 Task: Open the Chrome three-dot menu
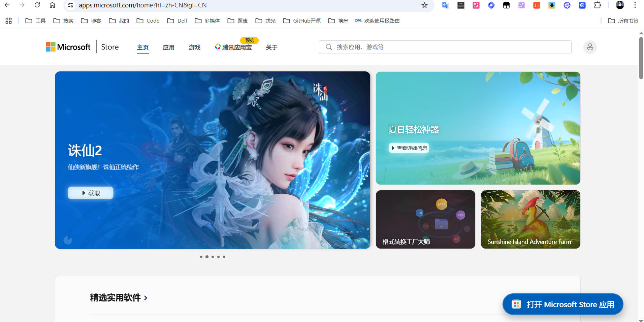click(635, 5)
